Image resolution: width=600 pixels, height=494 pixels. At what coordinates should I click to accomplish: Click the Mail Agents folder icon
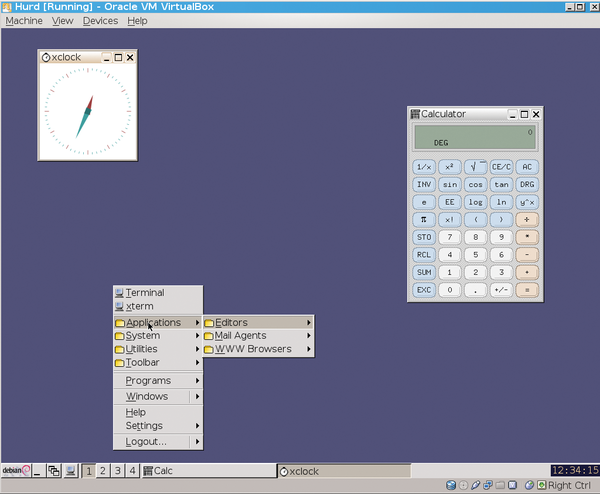pyautogui.click(x=209, y=336)
